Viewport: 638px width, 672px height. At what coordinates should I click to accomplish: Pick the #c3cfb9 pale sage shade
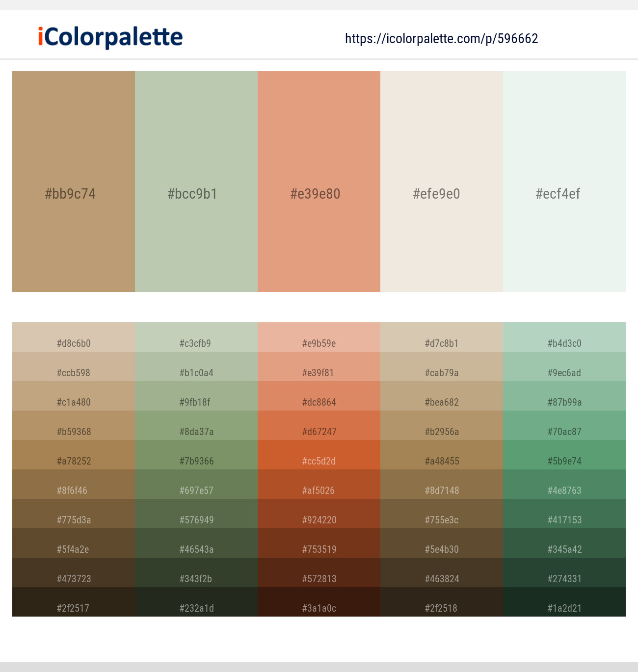[x=196, y=337]
